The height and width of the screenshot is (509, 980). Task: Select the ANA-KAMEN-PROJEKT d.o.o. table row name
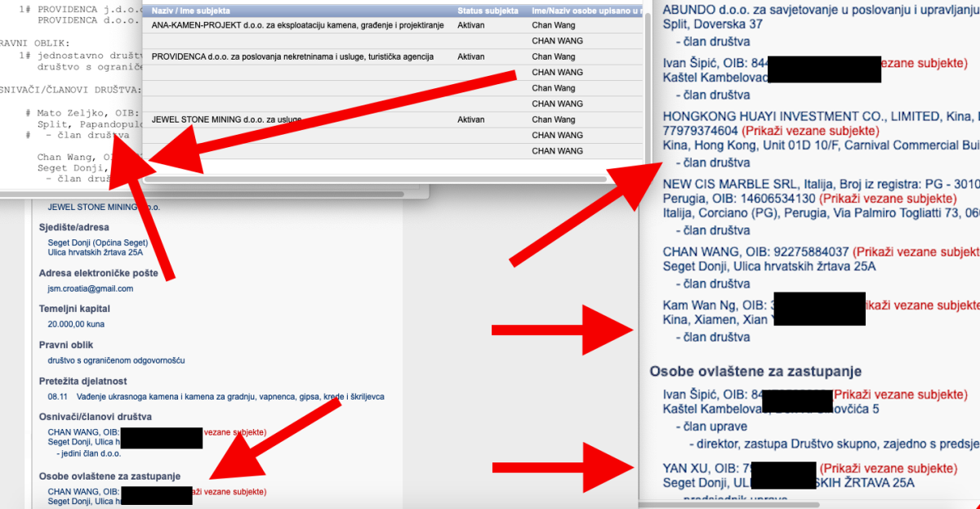pyautogui.click(x=298, y=25)
